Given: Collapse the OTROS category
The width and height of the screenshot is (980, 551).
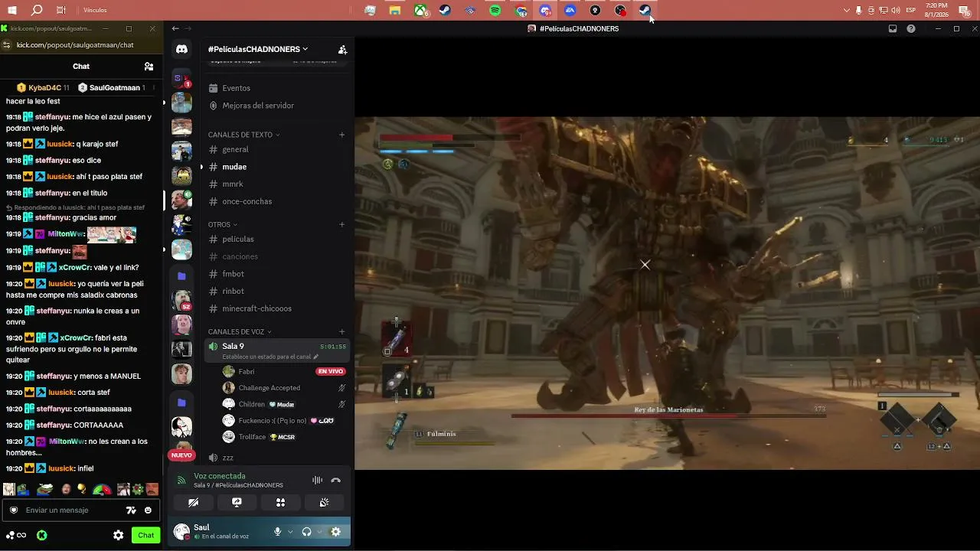Looking at the screenshot, I should tap(223, 225).
